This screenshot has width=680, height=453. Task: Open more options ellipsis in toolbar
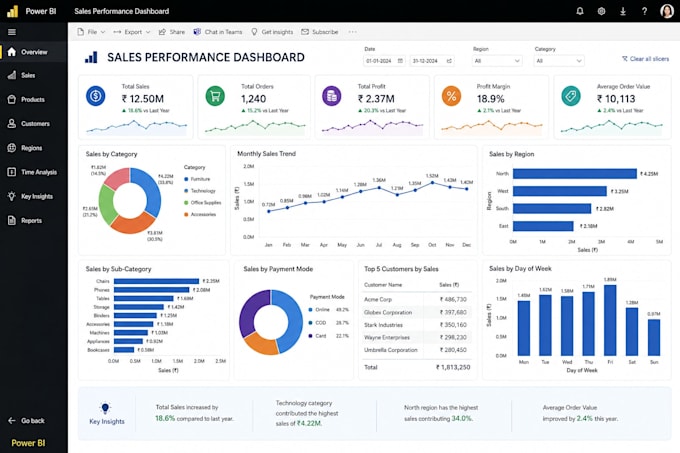[x=352, y=32]
